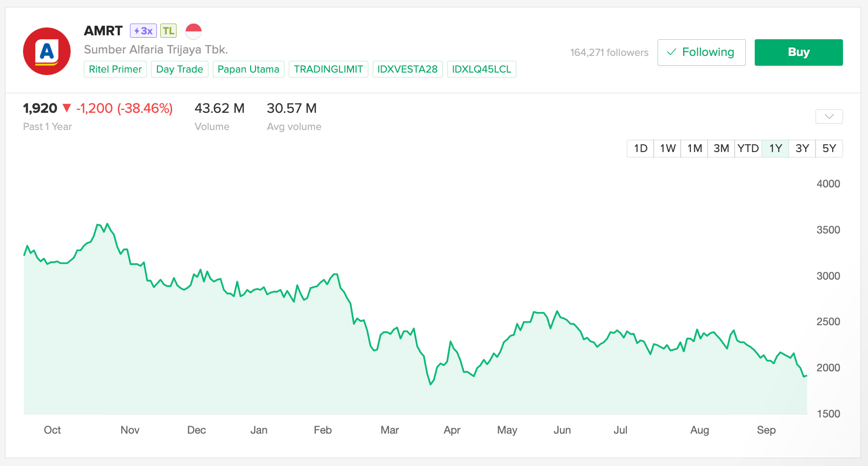Open the IDXVESTA28 index tag

pyautogui.click(x=408, y=69)
